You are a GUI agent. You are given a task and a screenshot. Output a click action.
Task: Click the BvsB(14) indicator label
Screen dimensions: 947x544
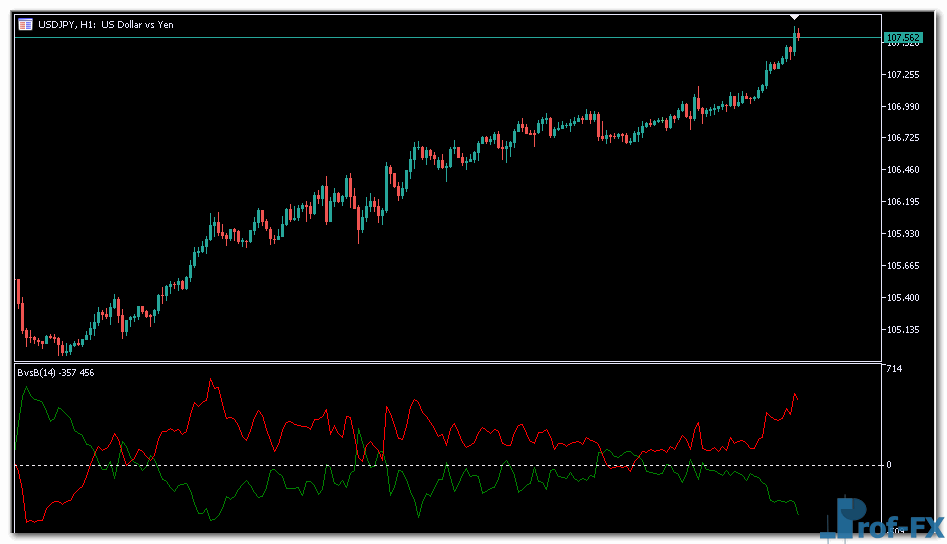click(55, 373)
